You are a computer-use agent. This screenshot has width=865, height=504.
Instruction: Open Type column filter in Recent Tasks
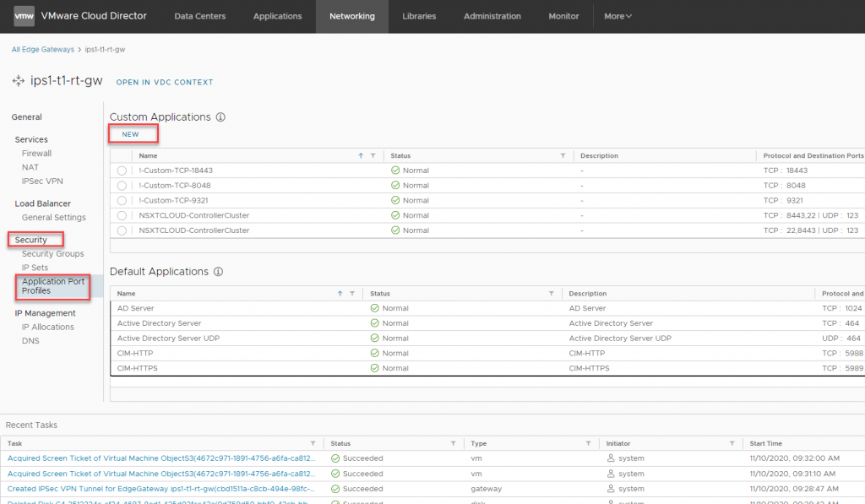tap(588, 443)
